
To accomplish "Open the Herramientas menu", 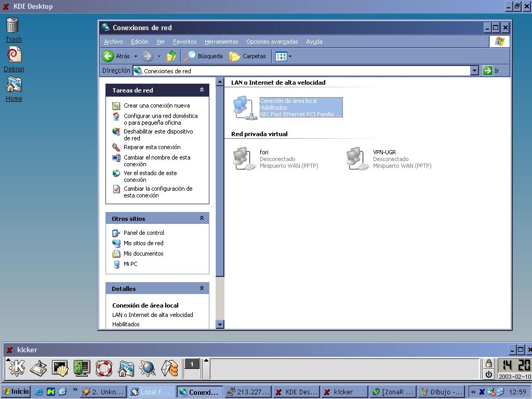I will (221, 42).
